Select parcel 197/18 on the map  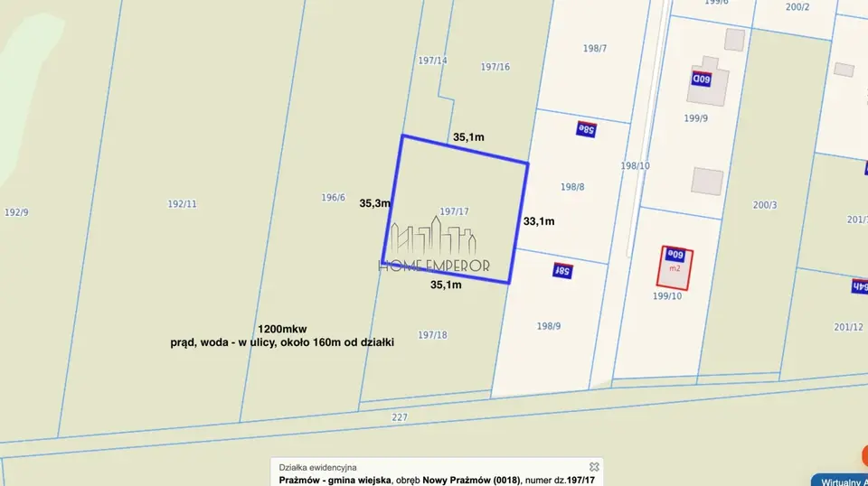(432, 334)
